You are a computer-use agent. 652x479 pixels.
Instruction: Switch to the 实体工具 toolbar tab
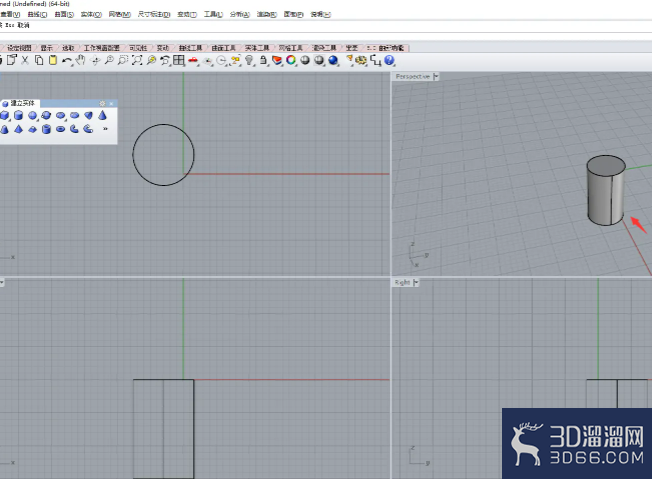pyautogui.click(x=257, y=48)
